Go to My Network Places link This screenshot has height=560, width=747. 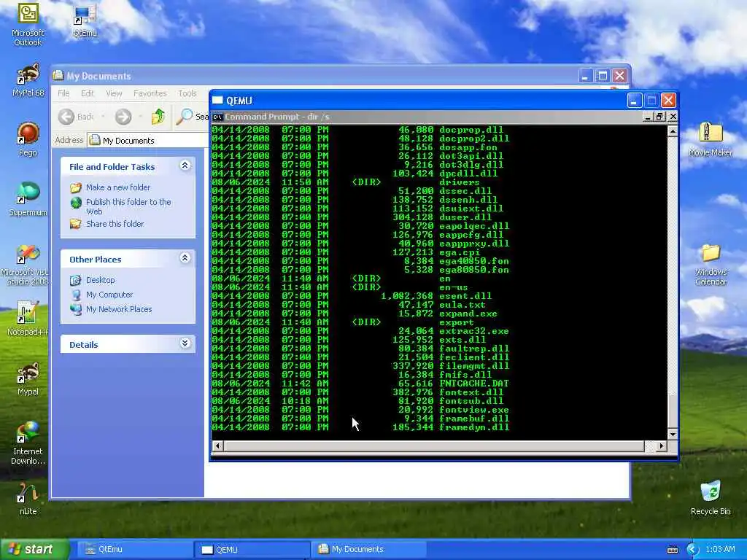click(119, 309)
